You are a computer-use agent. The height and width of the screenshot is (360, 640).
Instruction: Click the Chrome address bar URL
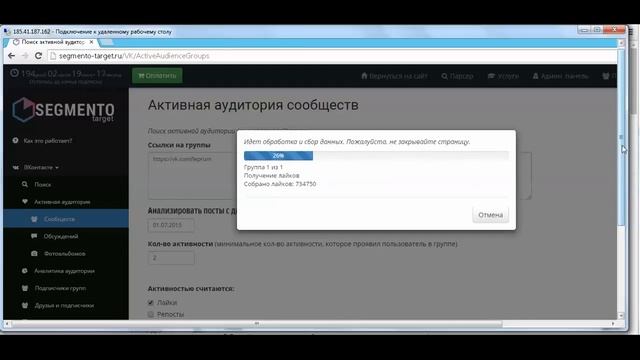pyautogui.click(x=134, y=56)
